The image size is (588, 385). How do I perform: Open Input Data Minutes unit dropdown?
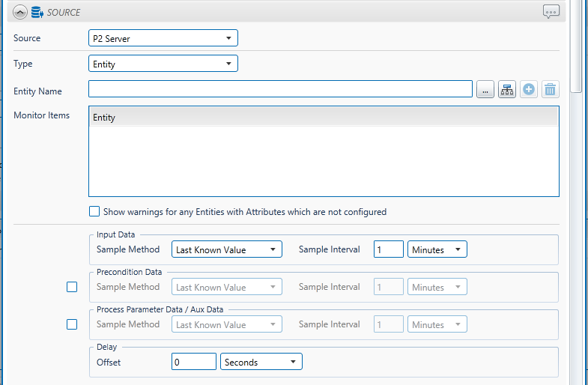(437, 249)
